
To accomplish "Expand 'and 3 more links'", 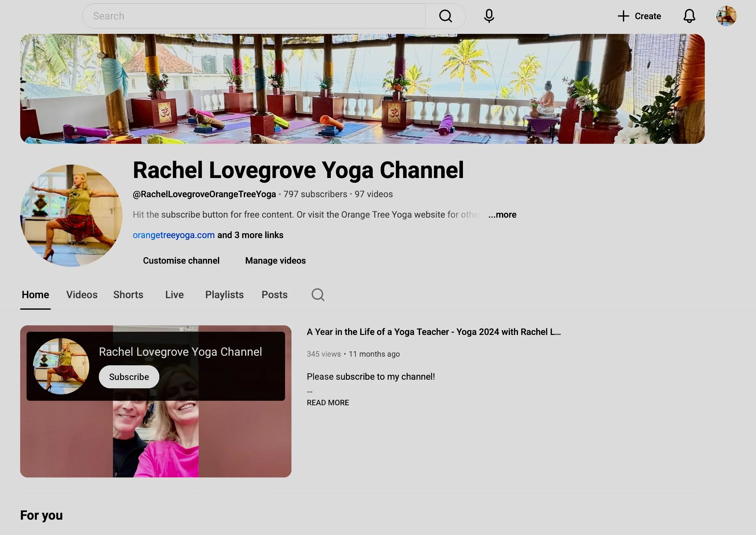I will click(250, 235).
